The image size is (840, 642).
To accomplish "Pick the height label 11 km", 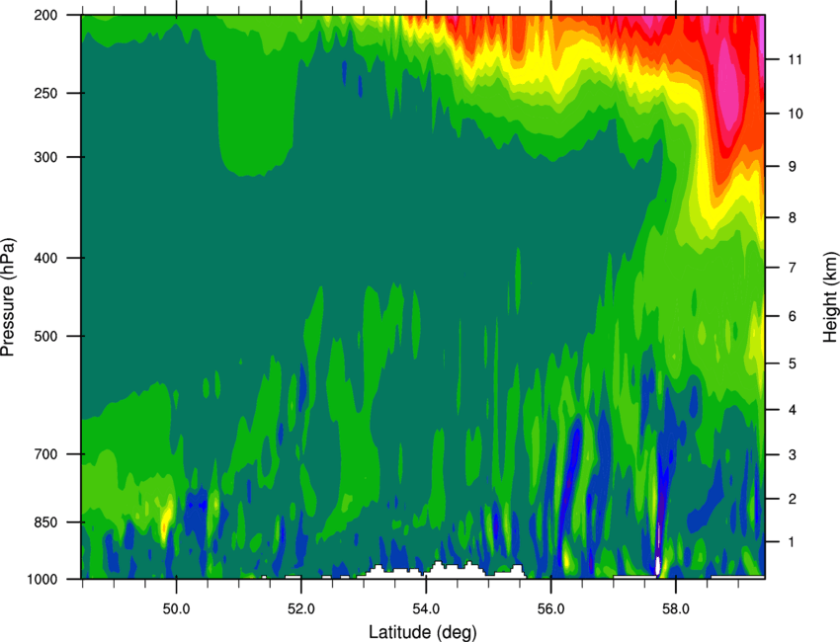I will click(x=795, y=59).
